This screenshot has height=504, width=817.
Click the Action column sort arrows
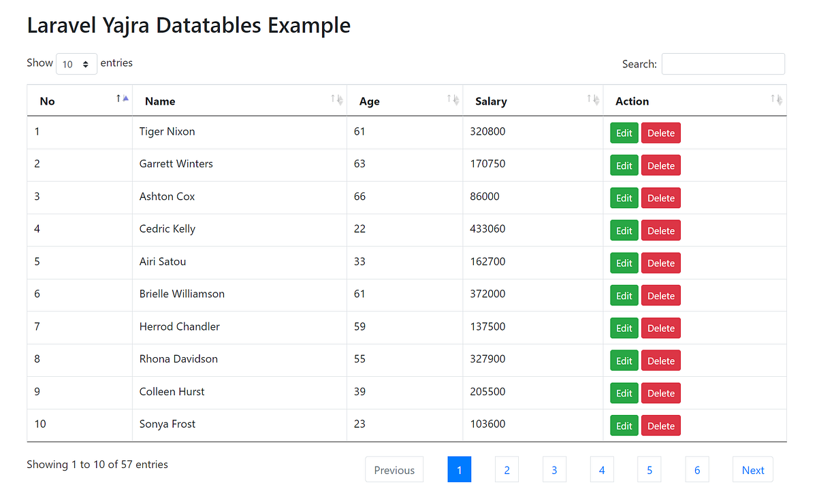coord(777,99)
